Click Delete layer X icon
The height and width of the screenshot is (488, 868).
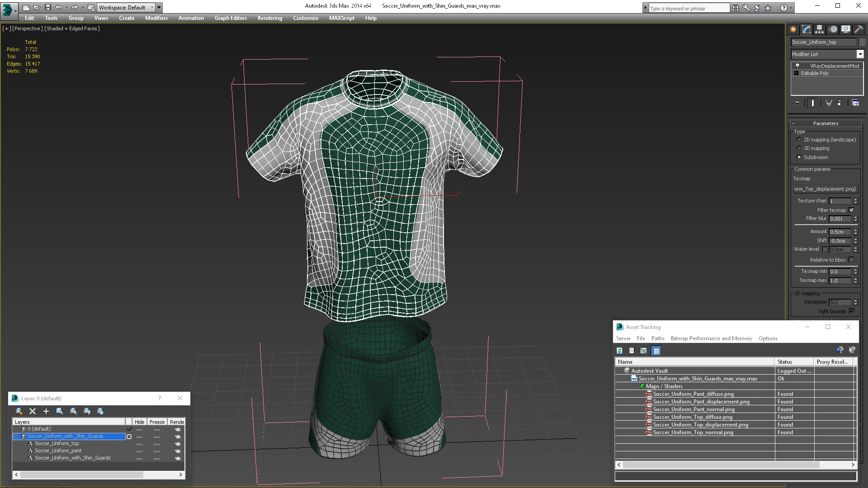tap(33, 411)
